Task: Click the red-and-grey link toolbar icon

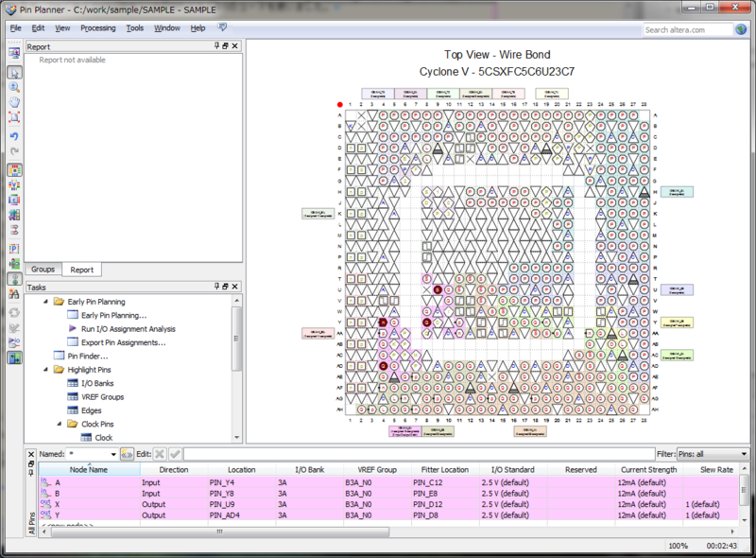Action: pyautogui.click(x=14, y=230)
